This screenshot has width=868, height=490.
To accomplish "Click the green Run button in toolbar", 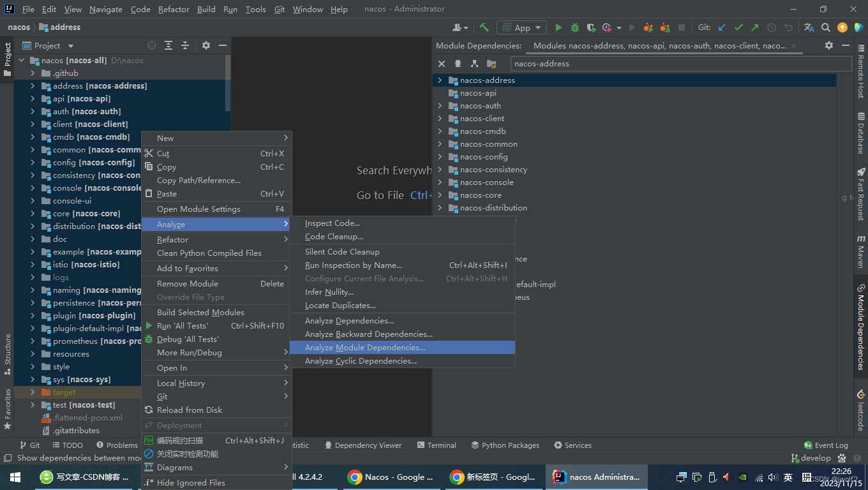I will click(558, 27).
